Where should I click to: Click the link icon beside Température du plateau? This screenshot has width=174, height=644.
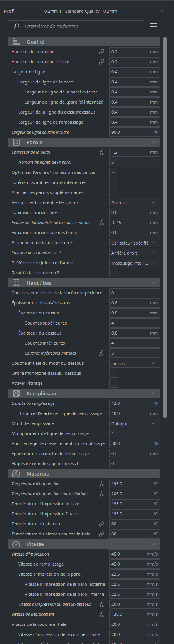pos(101,524)
